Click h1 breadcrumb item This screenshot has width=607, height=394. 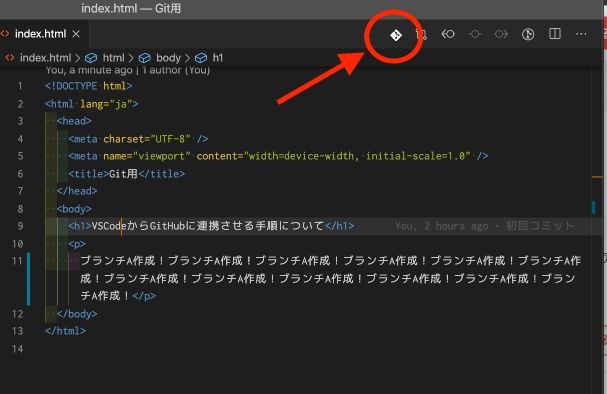coord(218,58)
